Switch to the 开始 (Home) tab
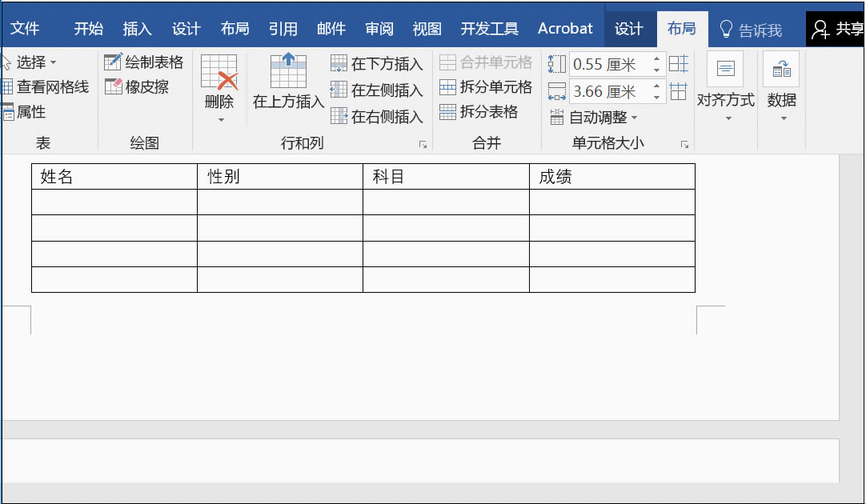This screenshot has height=504, width=866. (x=88, y=29)
